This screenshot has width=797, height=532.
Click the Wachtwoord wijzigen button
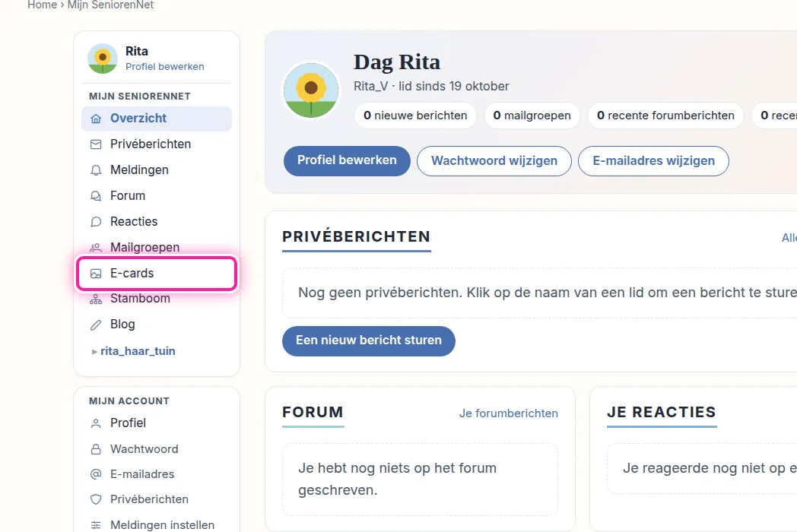pos(494,161)
